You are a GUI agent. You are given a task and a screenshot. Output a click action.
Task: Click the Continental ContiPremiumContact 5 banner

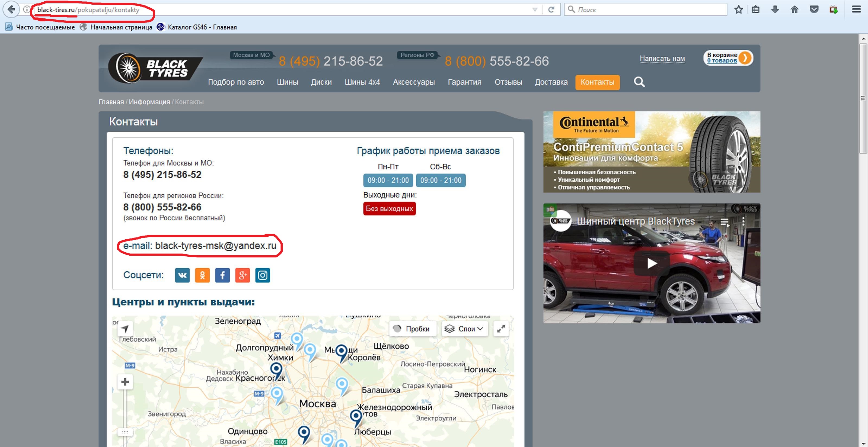(652, 152)
